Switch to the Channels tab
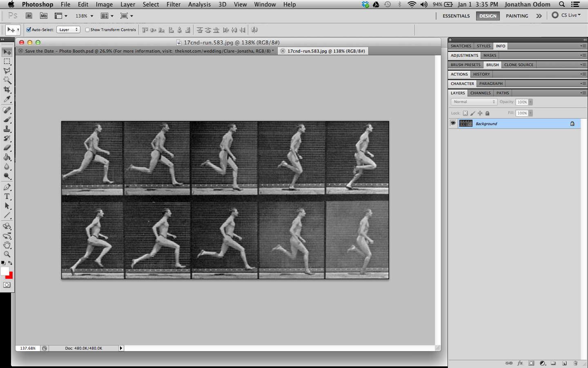The width and height of the screenshot is (588, 368). [480, 93]
